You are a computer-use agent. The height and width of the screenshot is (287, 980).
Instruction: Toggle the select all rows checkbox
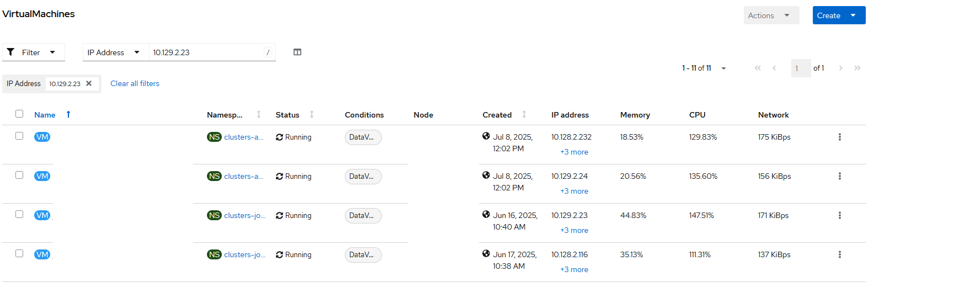click(x=19, y=114)
